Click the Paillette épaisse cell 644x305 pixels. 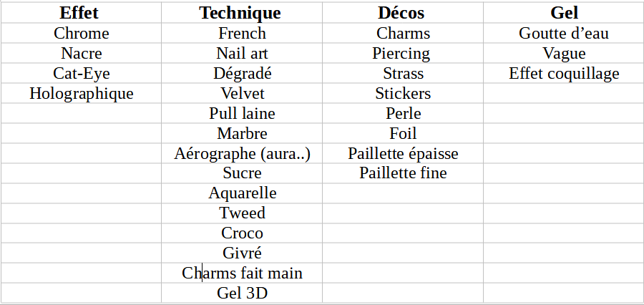(x=403, y=154)
